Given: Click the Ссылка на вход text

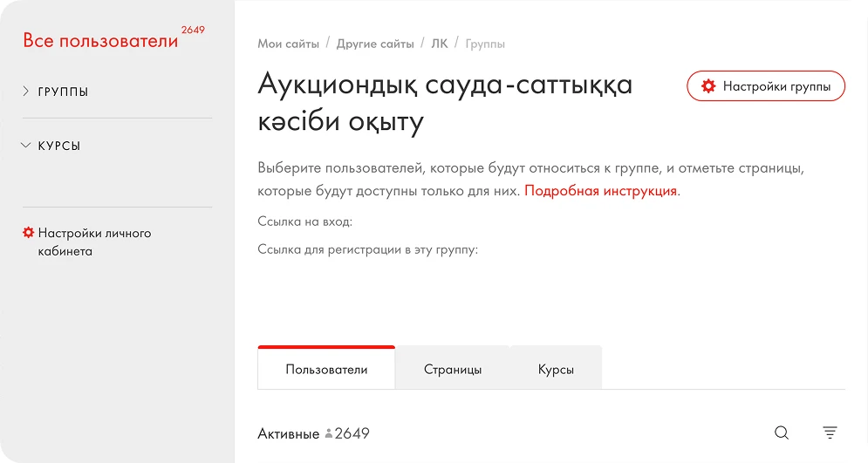Looking at the screenshot, I should point(305,221).
